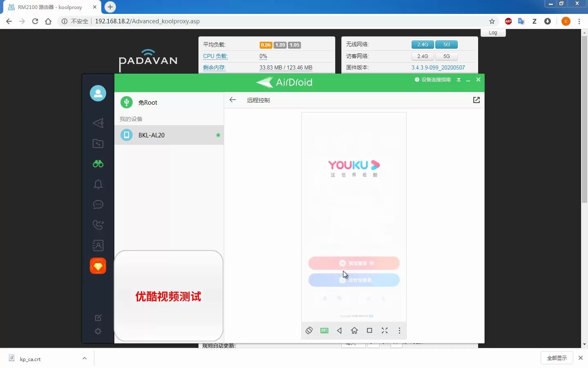The image size is (588, 368).
Task: Open AirDroid files folder icon
Action: (x=98, y=143)
